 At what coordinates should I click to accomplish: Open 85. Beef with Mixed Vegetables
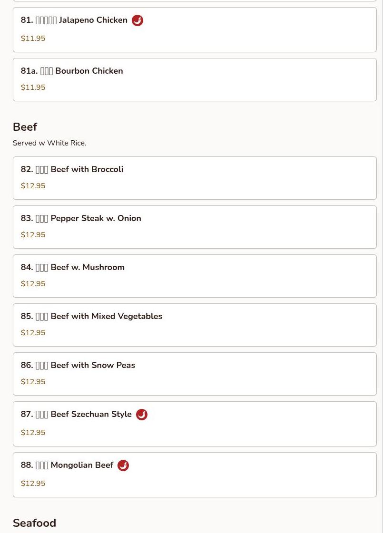click(194, 325)
